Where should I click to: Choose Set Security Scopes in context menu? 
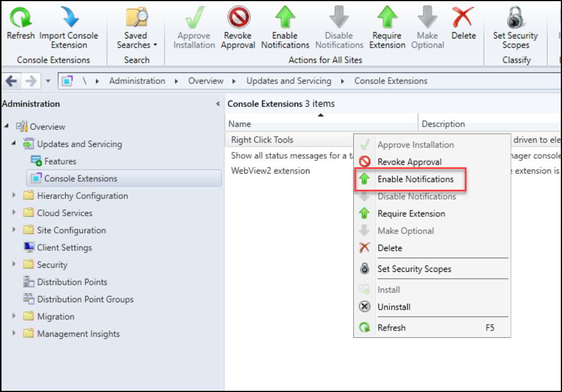(x=432, y=269)
